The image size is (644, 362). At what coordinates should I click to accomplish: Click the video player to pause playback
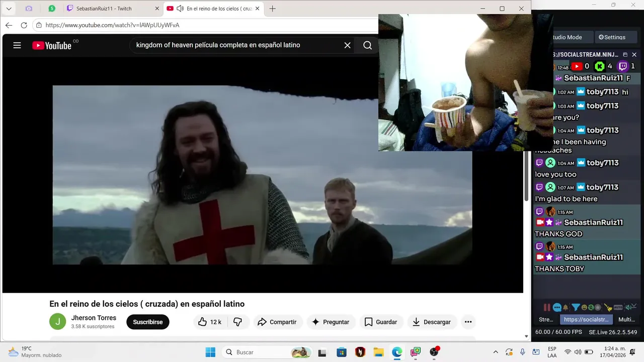coord(262,174)
